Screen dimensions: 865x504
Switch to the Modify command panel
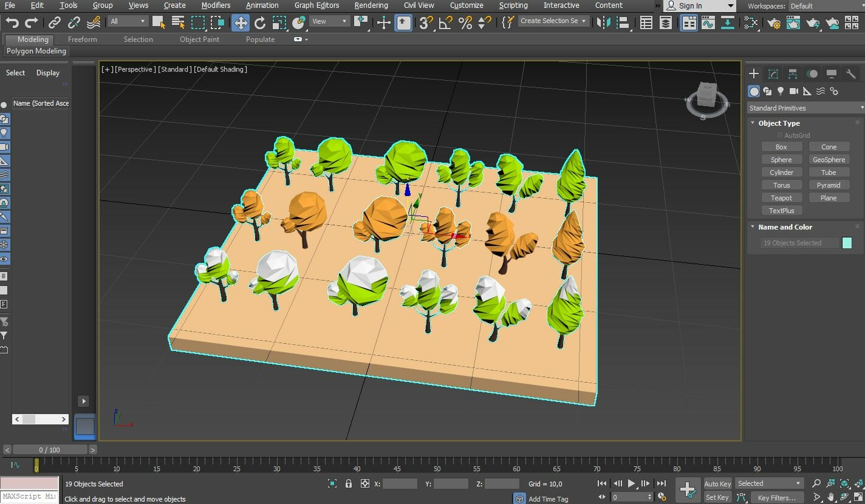click(x=773, y=73)
